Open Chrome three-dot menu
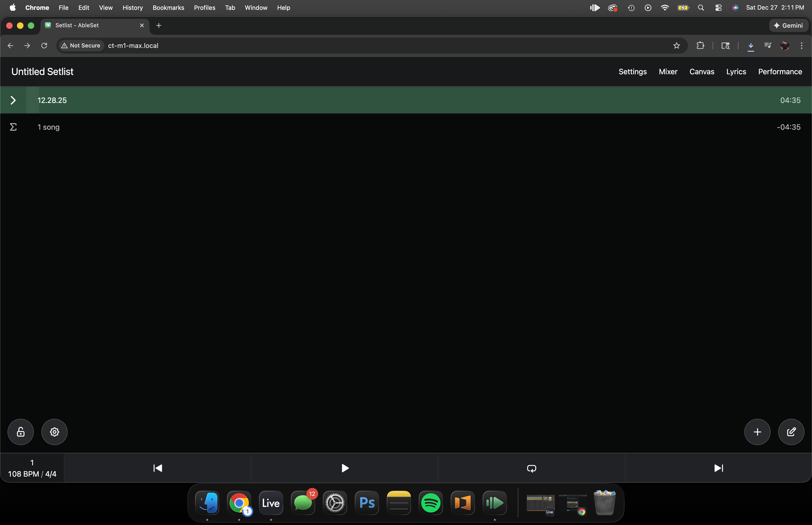The height and width of the screenshot is (525, 812). point(801,46)
